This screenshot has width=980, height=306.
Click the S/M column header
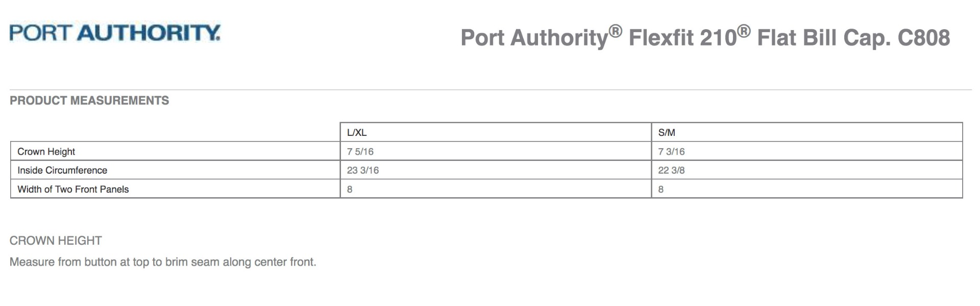pos(667,133)
